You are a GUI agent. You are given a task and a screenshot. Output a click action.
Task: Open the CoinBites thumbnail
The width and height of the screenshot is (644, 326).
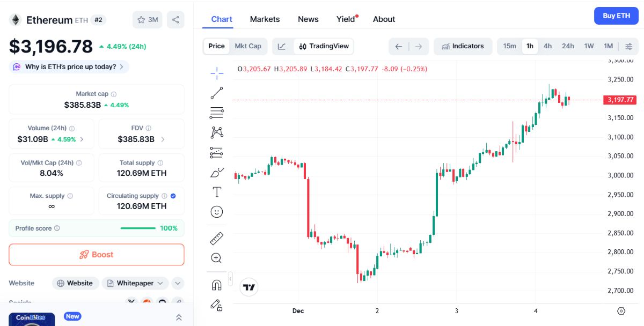pos(32,319)
